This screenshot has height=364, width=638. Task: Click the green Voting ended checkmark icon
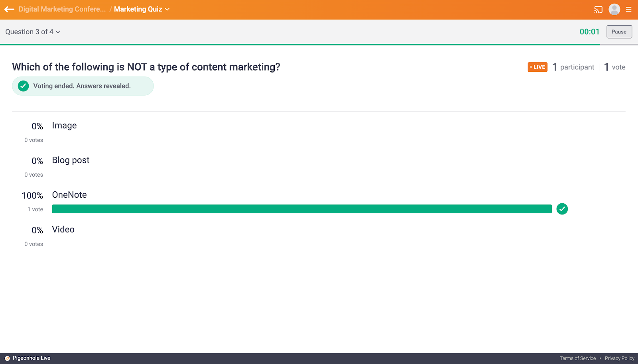[24, 86]
